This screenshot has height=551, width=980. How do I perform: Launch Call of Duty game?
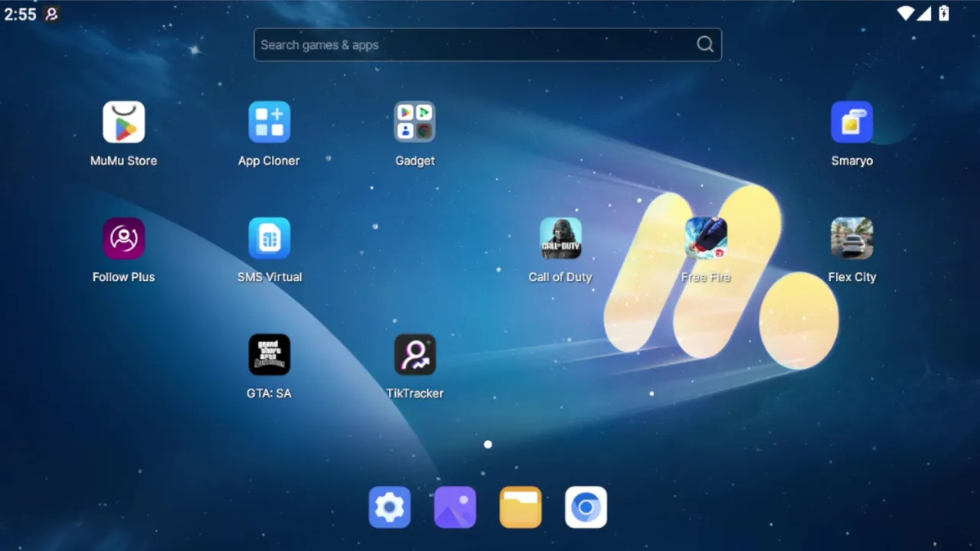[x=560, y=239]
